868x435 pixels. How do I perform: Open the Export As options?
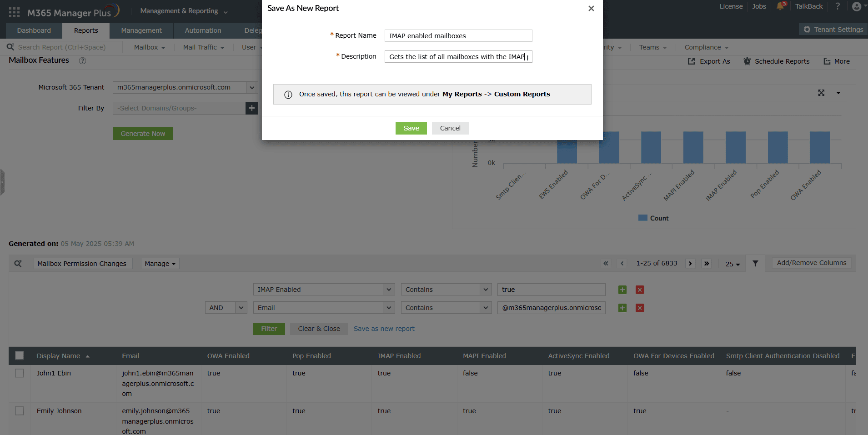click(x=708, y=61)
